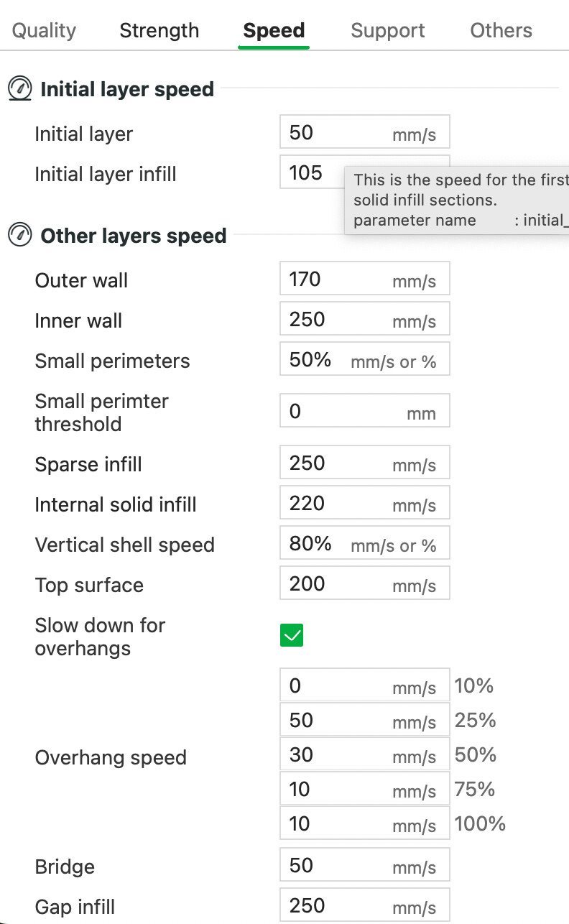Screen dimensions: 569x924
Task: Click the Small perimeter threshold field
Action: (x=365, y=411)
